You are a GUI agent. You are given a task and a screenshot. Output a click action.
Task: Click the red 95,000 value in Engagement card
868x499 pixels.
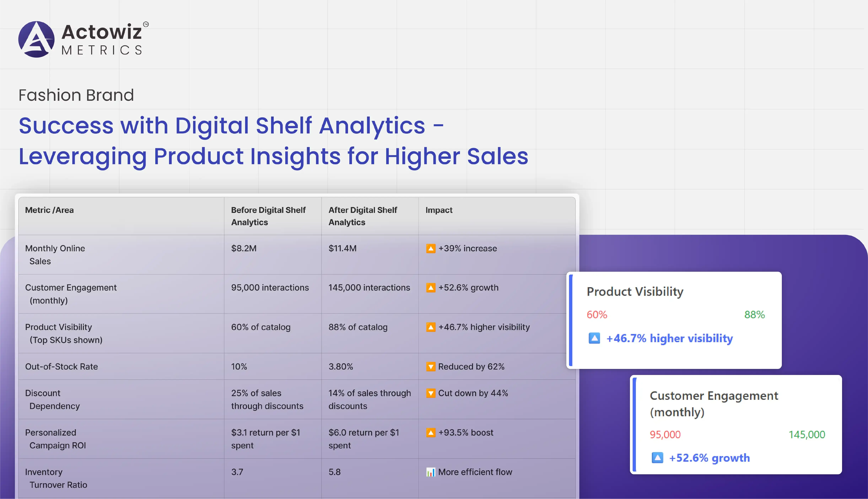click(665, 434)
